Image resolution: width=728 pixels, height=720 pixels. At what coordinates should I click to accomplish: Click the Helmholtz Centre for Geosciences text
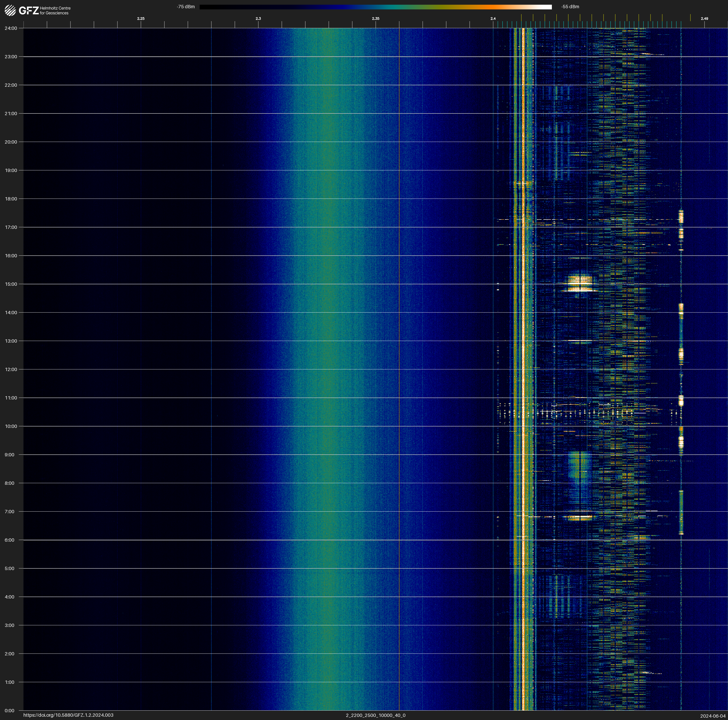pos(55,11)
